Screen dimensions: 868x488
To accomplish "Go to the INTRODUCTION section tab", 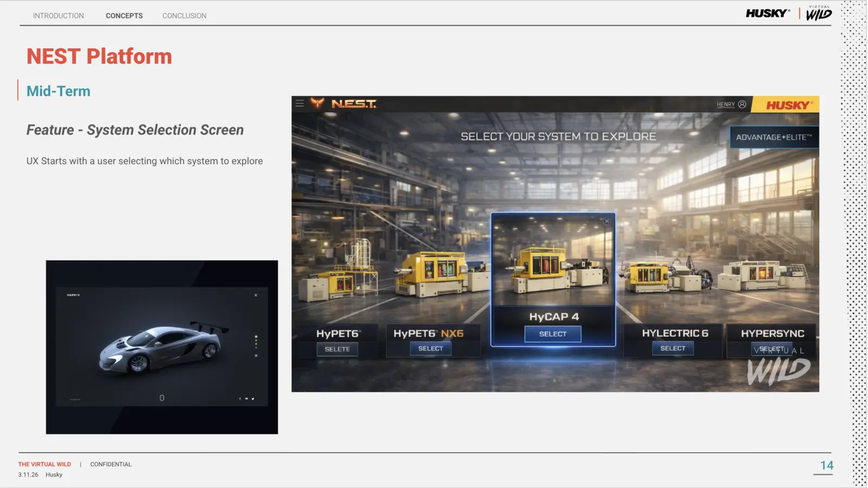I will [58, 16].
